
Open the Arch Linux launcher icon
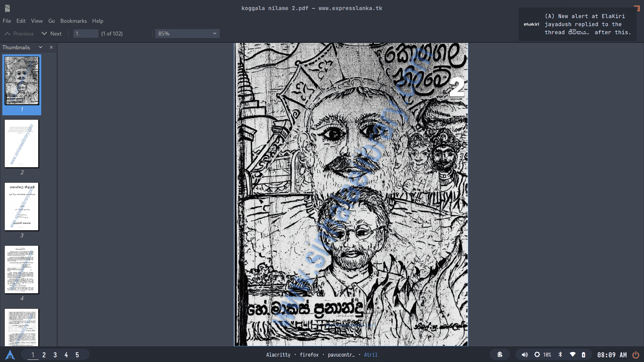pos(10,355)
